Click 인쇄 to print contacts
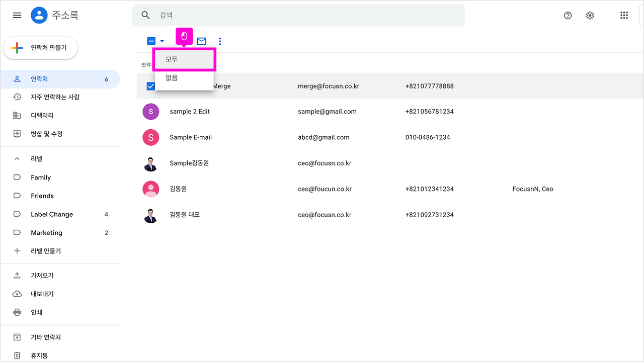 (60, 312)
